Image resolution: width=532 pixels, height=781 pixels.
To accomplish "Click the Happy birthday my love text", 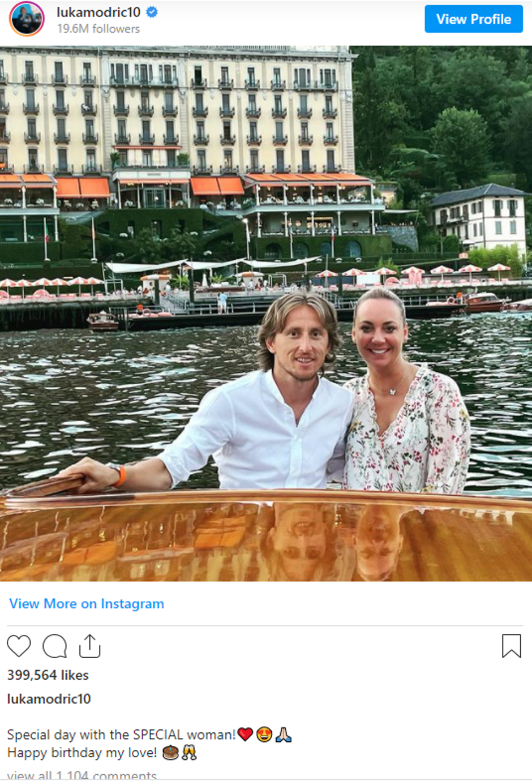I will (82, 753).
